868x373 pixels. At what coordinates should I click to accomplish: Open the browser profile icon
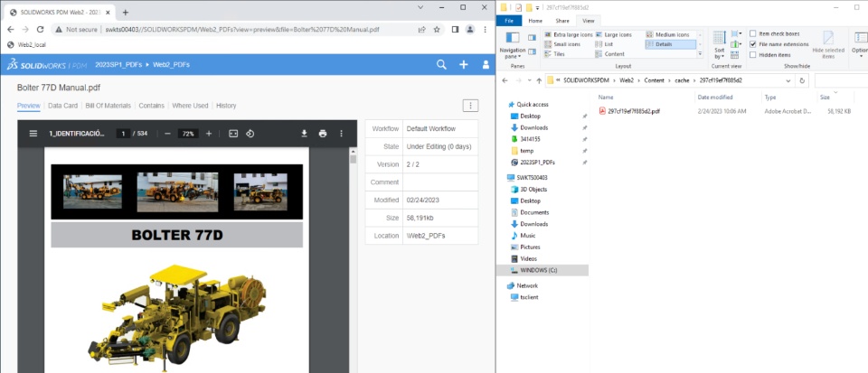(x=470, y=29)
